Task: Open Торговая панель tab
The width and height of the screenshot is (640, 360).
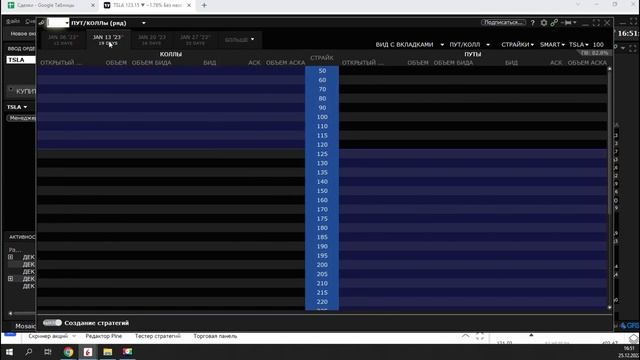Action: coord(215,336)
